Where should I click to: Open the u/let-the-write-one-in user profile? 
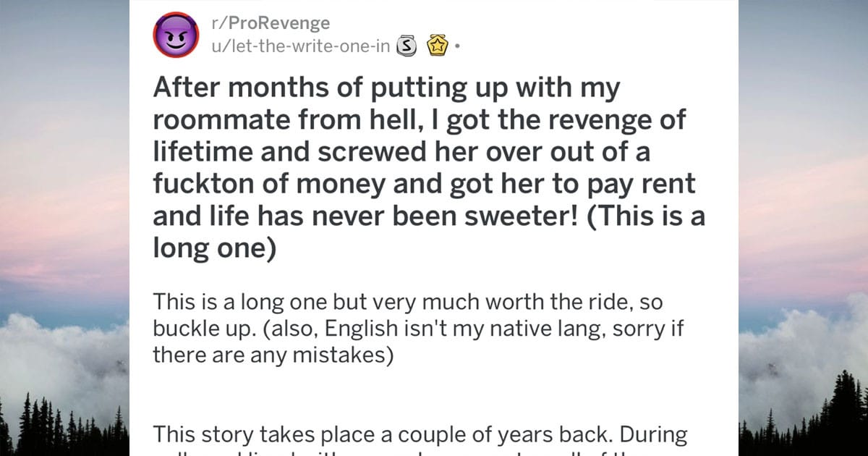(301, 47)
